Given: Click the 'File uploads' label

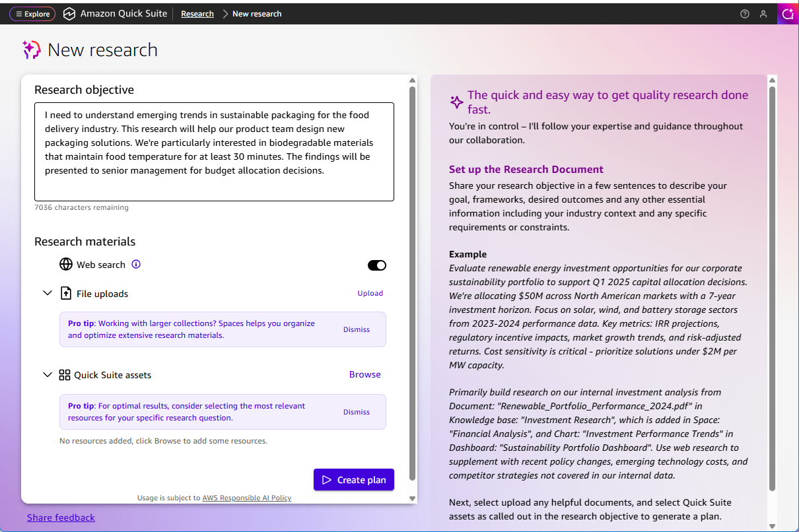Looking at the screenshot, I should pos(102,294).
